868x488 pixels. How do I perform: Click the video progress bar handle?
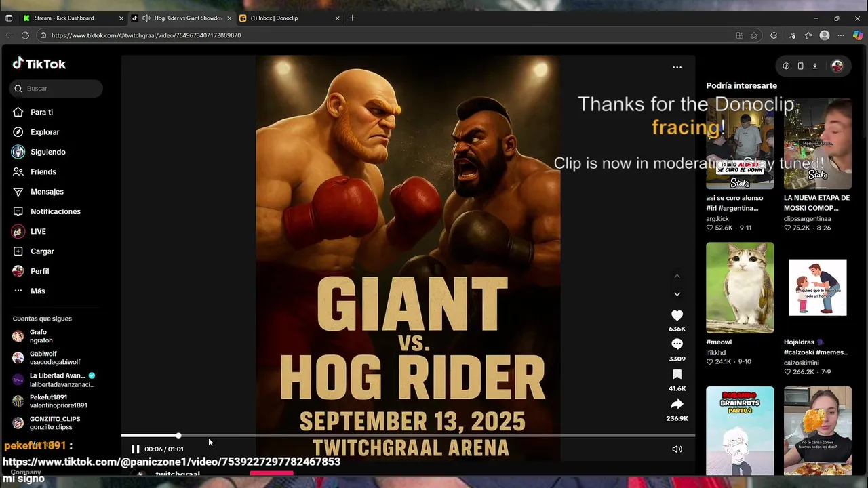(178, 436)
